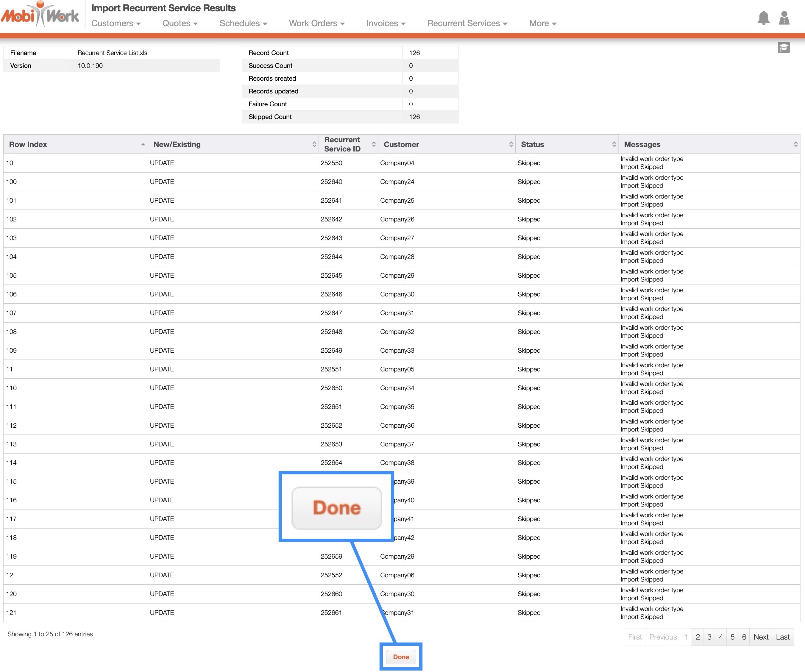Go to page 3 of results

(709, 637)
